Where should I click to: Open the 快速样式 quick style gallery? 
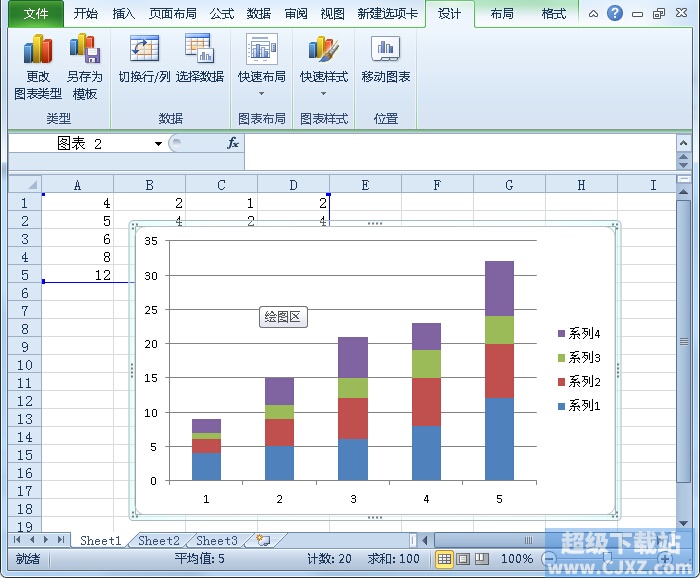tap(324, 65)
